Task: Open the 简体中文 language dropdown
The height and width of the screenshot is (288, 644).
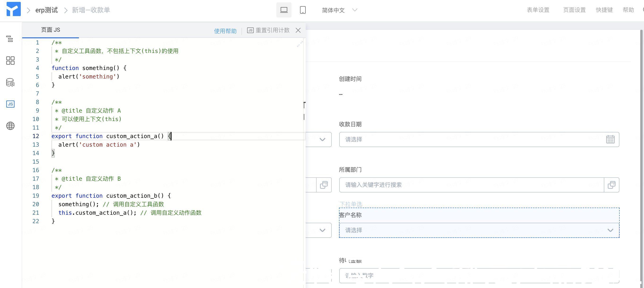Action: [339, 10]
